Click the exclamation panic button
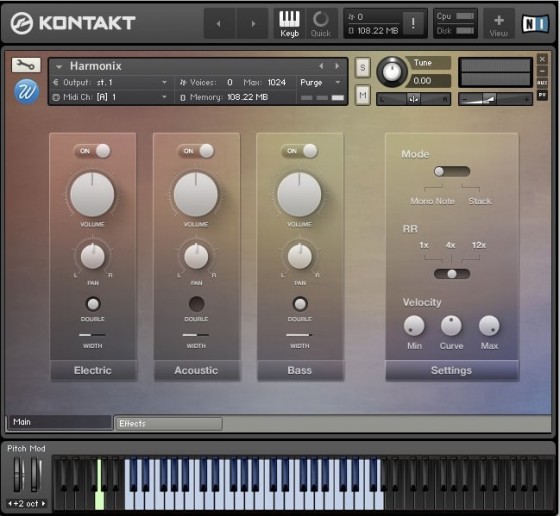560x516 pixels. (x=413, y=24)
